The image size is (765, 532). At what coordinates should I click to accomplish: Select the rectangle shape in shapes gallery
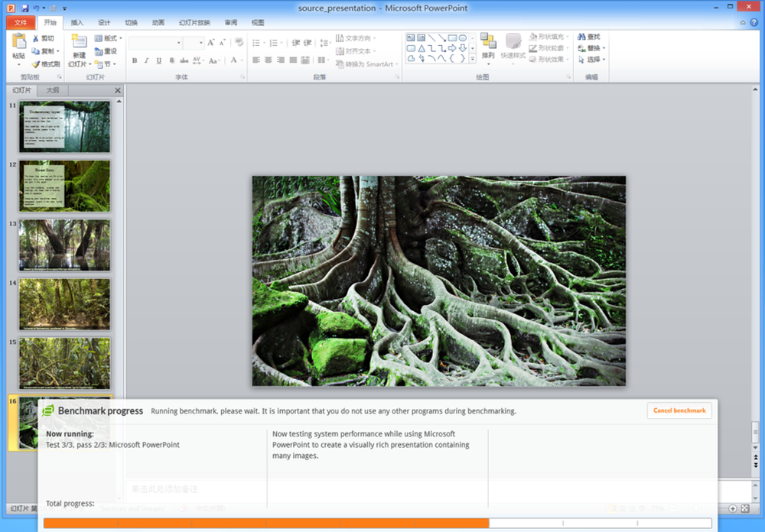click(452, 38)
